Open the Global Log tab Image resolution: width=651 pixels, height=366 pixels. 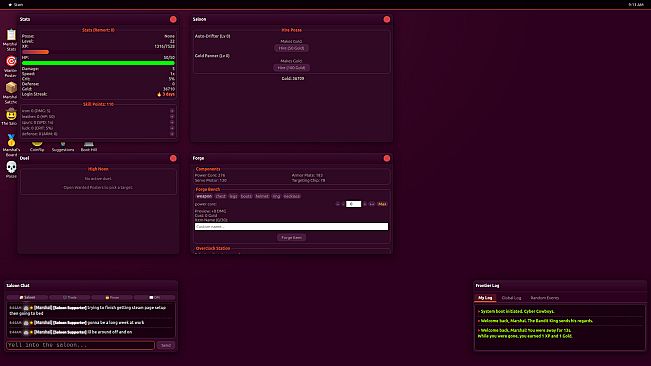point(511,298)
